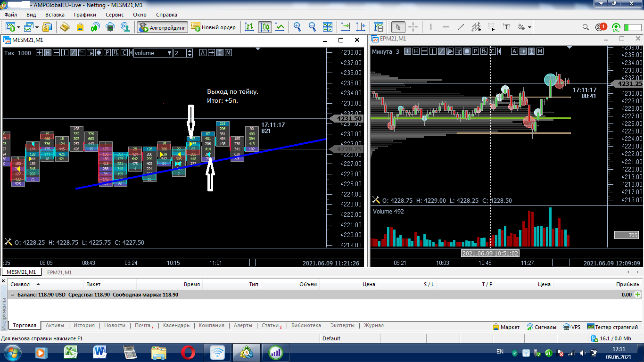644x362 pixels.
Task: Save chart as picture via toolbar icon
Action: 379,27
